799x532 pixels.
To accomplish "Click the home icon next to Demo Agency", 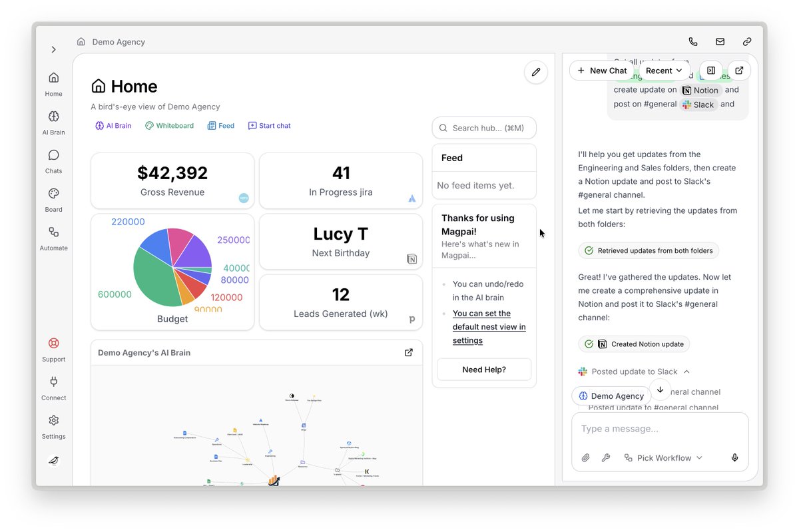I will pyautogui.click(x=81, y=42).
